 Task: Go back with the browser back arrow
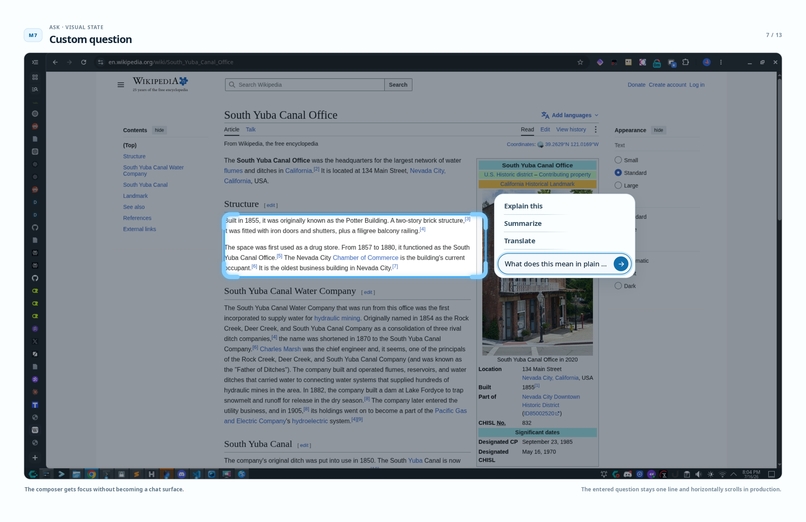click(x=55, y=62)
